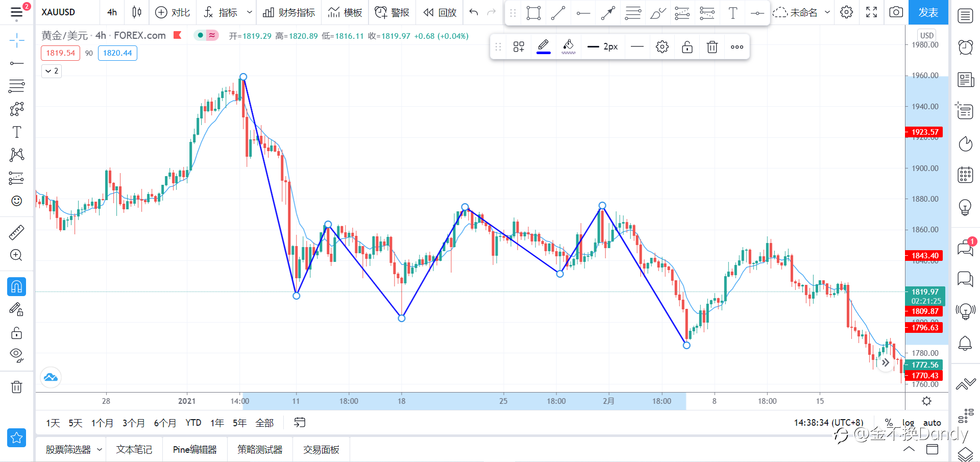
Task: Open the 财务指标 menu
Action: pos(289,12)
